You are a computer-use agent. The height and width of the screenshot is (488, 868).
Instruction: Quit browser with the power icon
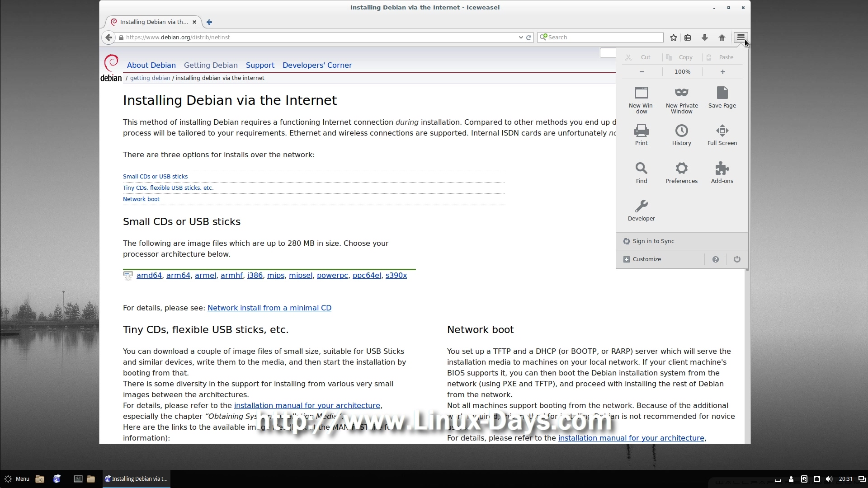point(737,259)
